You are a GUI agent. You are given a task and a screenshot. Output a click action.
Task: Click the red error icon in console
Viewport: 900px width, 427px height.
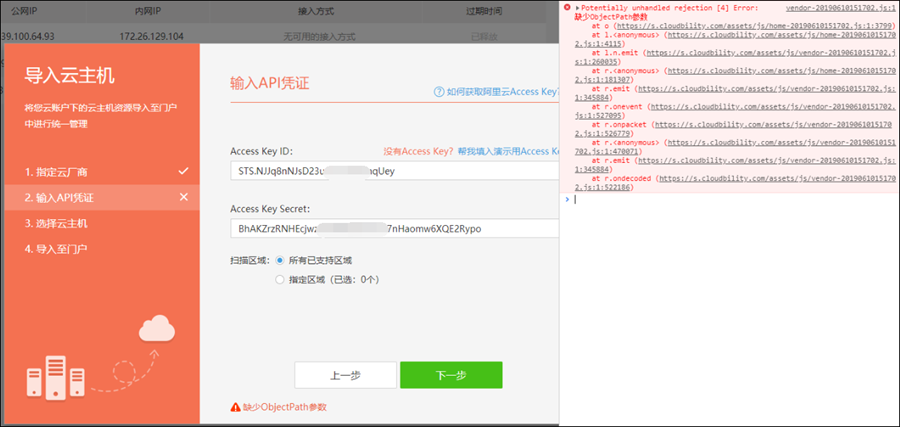pos(568,8)
